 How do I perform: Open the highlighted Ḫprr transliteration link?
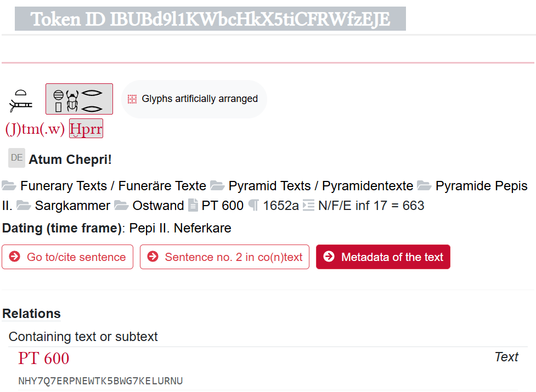coord(86,129)
